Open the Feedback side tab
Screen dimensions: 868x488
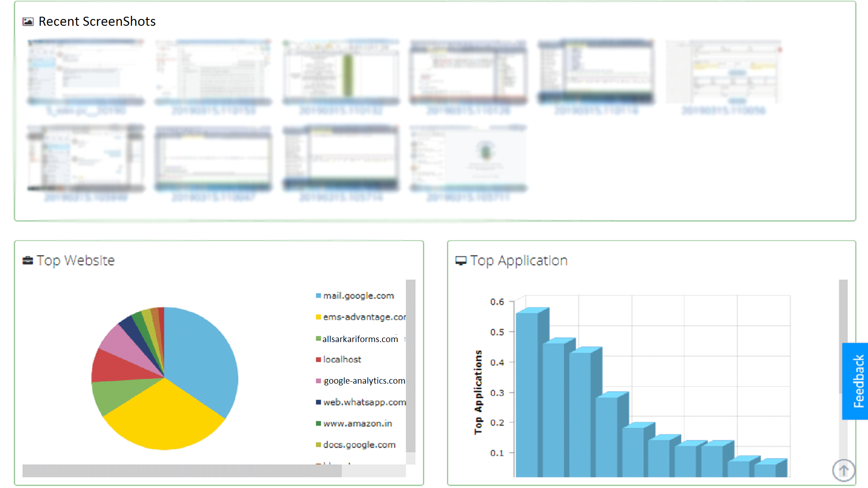856,381
